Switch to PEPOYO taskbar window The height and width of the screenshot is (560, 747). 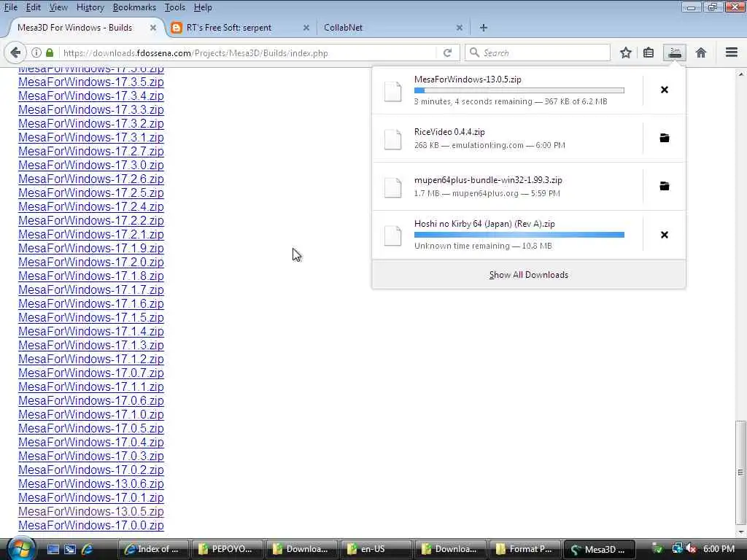(228, 549)
